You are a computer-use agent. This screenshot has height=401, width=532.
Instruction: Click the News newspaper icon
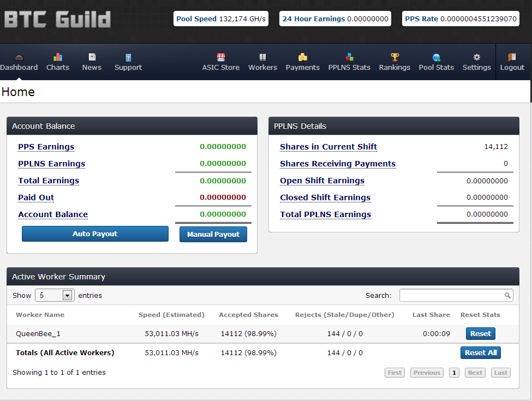pyautogui.click(x=92, y=57)
